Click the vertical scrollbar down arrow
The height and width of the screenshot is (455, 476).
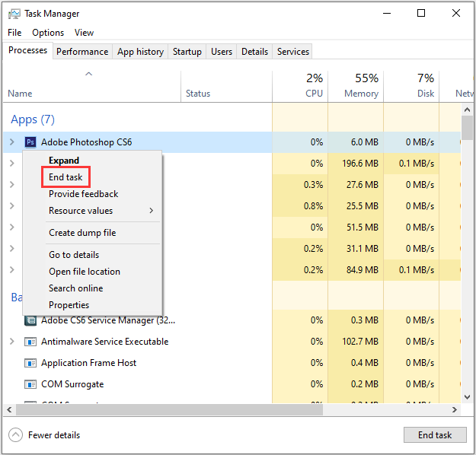pyautogui.click(x=467, y=396)
